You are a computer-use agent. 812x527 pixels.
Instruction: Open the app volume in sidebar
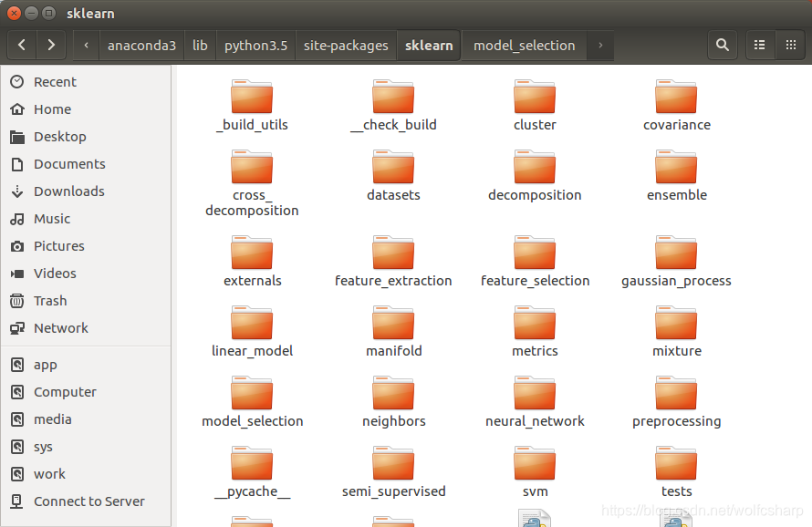click(x=86, y=365)
